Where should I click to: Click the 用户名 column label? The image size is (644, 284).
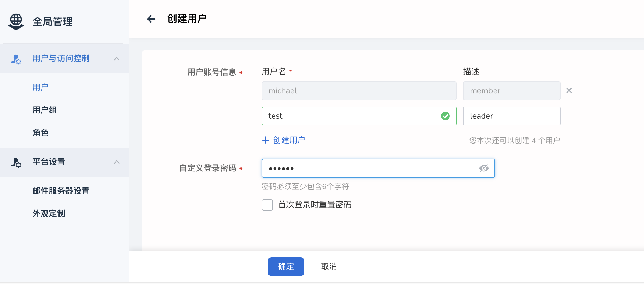(274, 72)
